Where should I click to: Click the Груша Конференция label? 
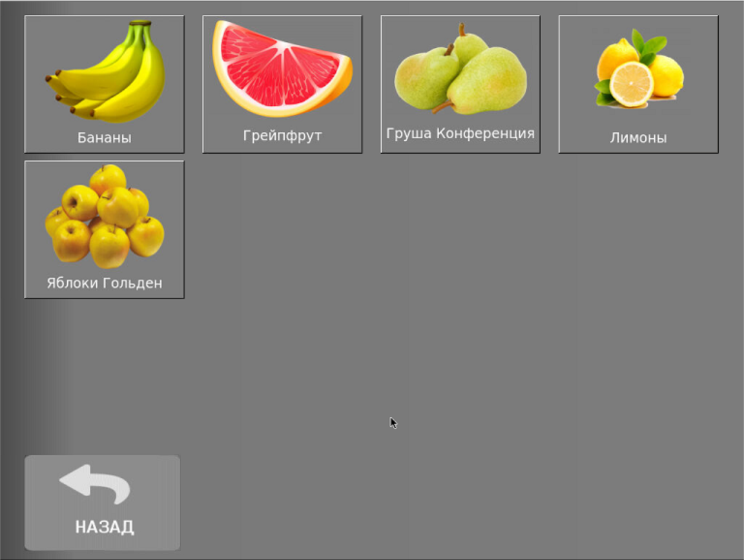pos(460,133)
